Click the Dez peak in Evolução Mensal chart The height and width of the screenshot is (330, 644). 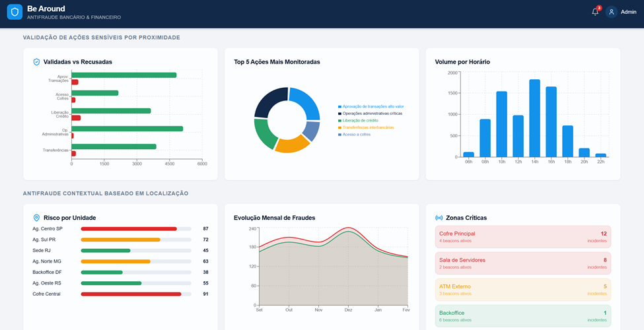click(x=348, y=228)
